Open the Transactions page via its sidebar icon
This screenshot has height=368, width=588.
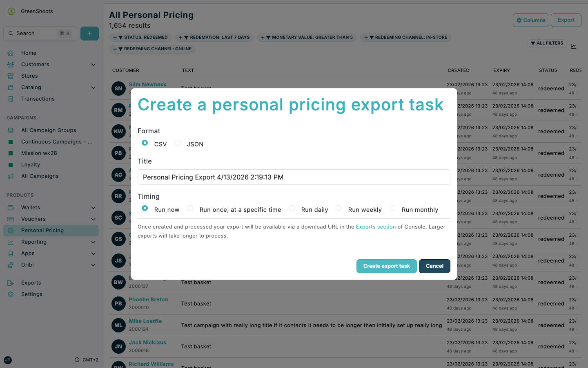coord(11,99)
